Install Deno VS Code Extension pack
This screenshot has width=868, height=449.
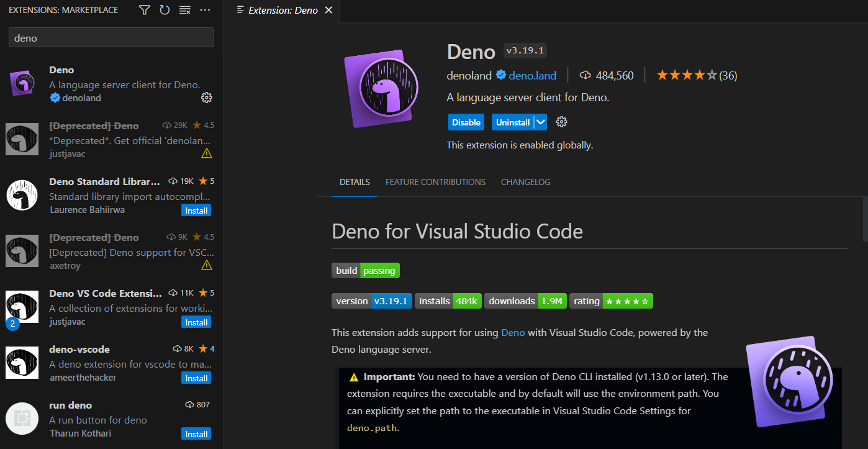coord(196,322)
